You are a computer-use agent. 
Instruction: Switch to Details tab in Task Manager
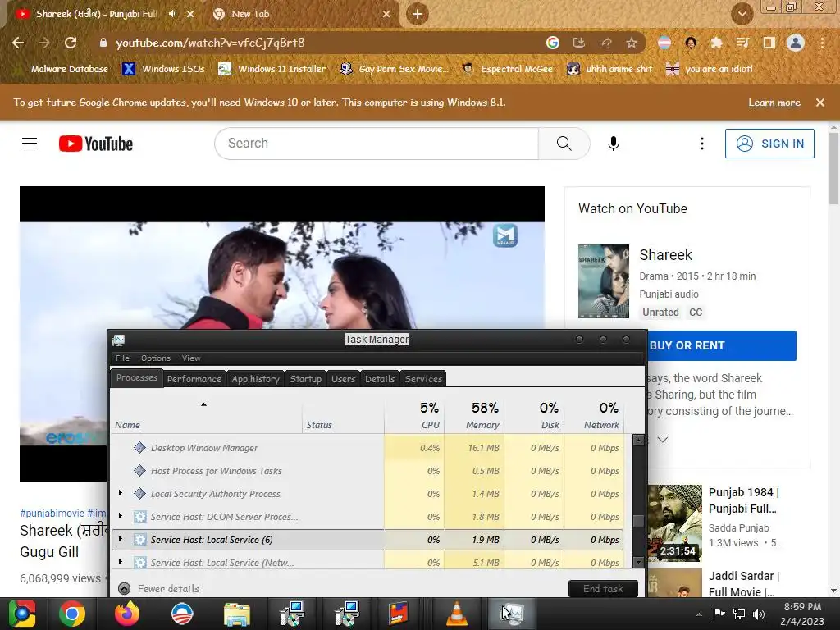coord(380,379)
